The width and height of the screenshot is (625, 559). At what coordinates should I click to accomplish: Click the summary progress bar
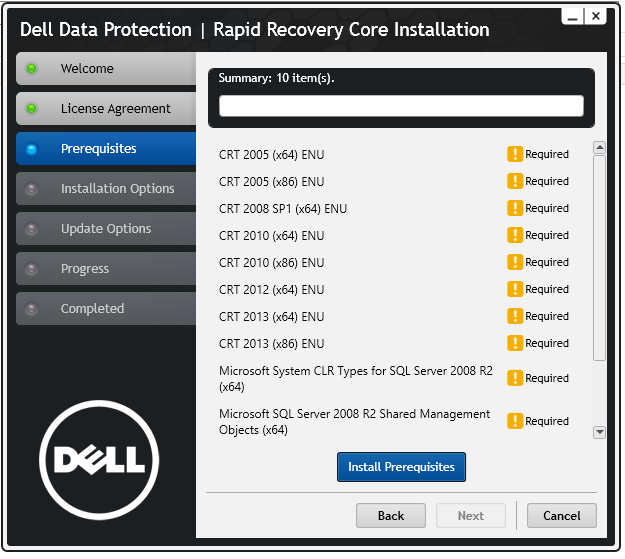pos(401,106)
